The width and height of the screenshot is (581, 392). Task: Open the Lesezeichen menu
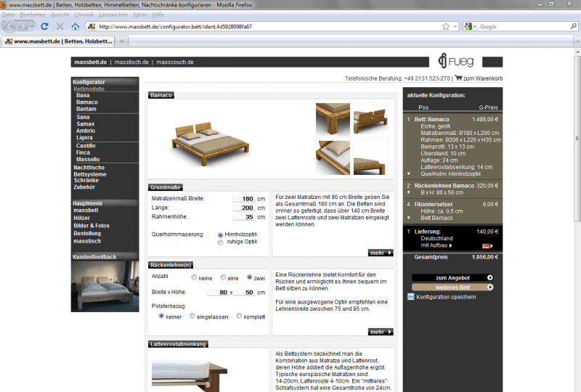coord(113,15)
